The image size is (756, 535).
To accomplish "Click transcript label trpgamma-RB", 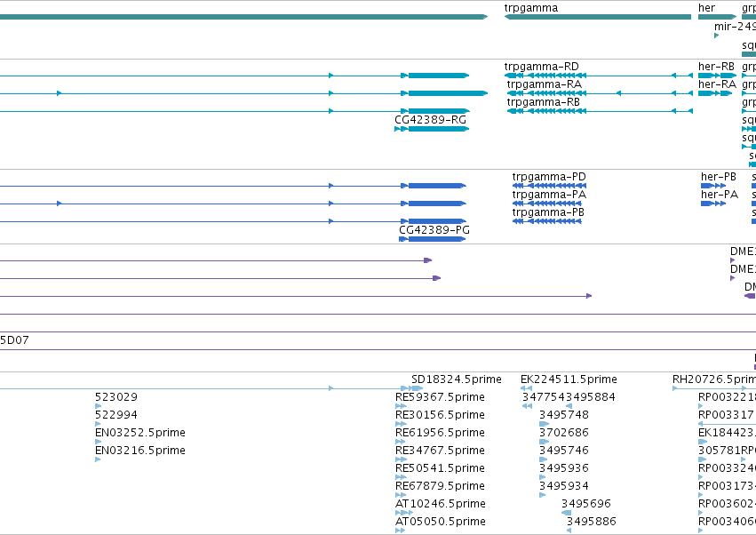I will [544, 102].
